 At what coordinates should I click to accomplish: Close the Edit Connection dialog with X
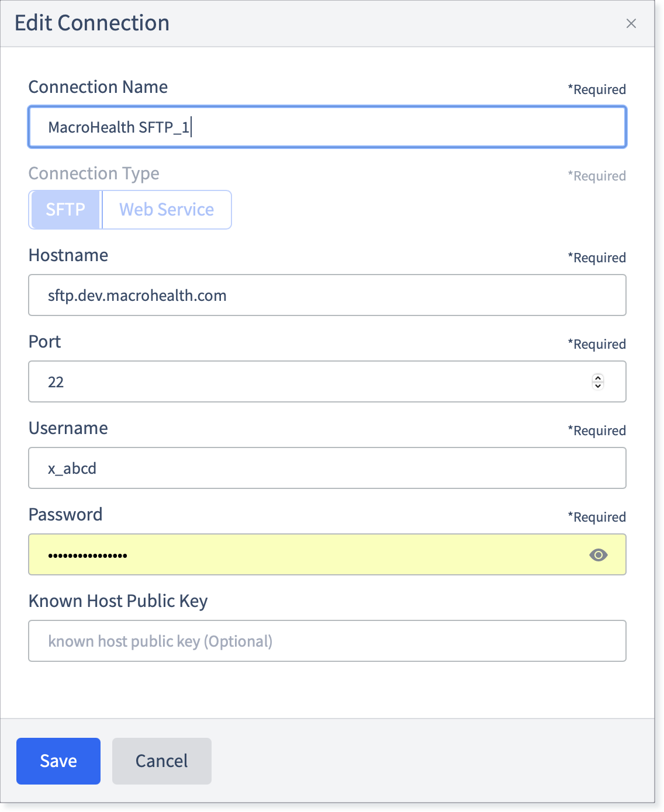pyautogui.click(x=631, y=23)
